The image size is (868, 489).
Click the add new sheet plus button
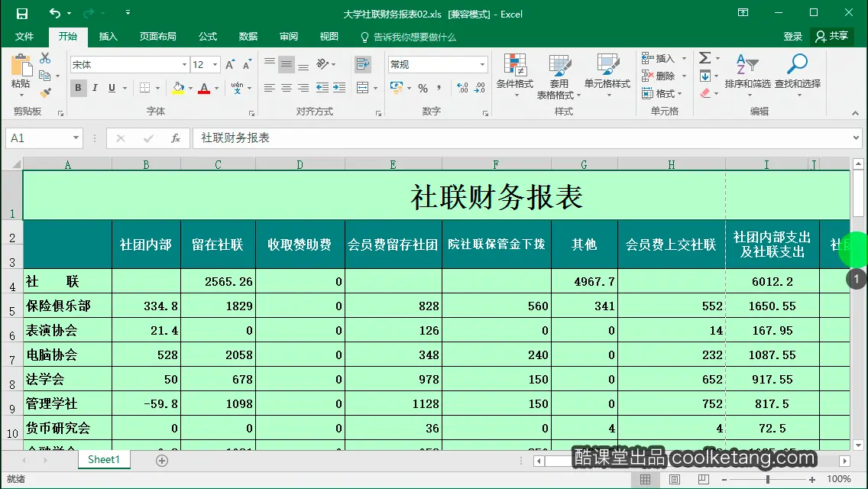[162, 460]
